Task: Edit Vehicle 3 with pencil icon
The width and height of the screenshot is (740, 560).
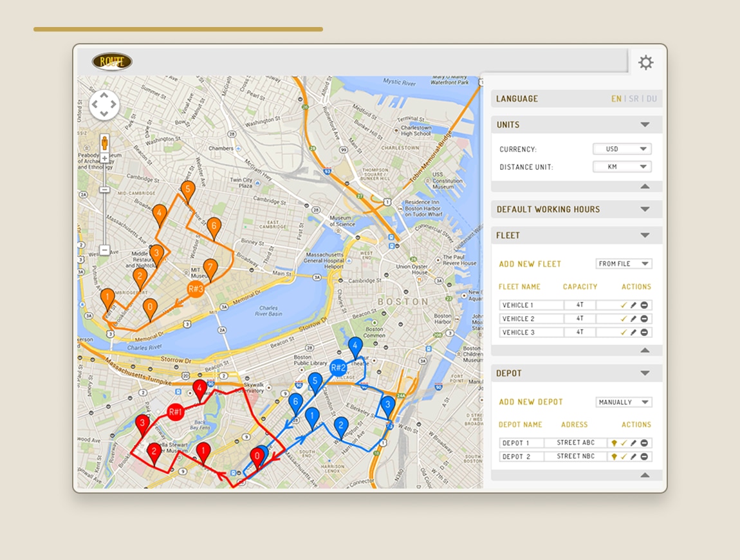Action: tap(633, 332)
